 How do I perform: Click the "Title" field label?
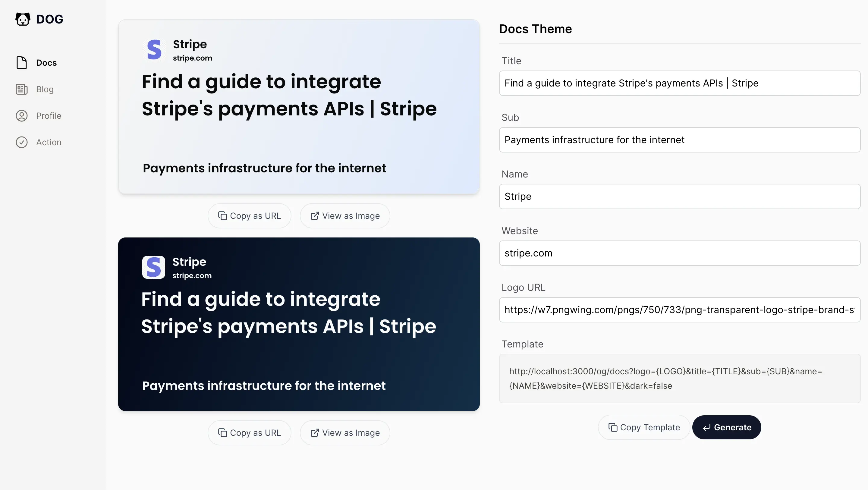point(511,61)
